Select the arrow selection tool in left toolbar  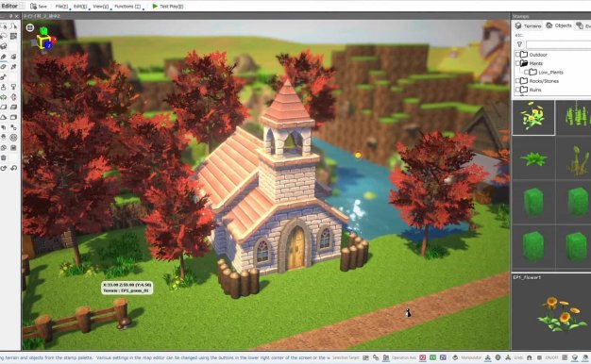pos(4,26)
